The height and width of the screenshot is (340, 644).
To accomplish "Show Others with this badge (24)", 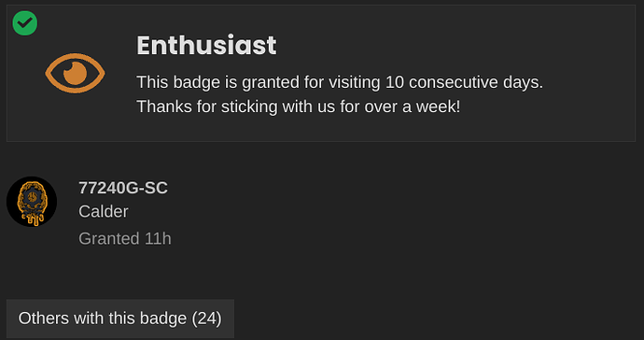I will pyautogui.click(x=120, y=319).
